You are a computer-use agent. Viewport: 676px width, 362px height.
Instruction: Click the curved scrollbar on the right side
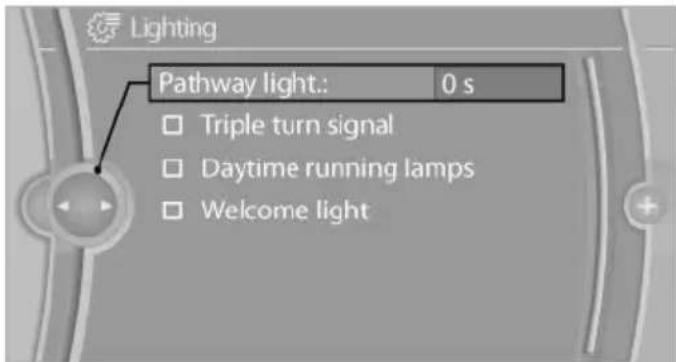tap(598, 205)
